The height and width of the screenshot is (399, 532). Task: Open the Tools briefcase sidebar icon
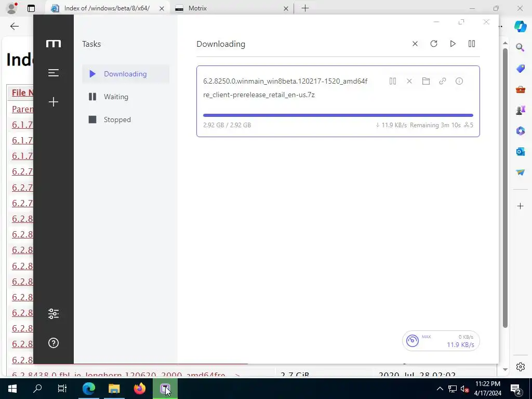tap(520, 89)
